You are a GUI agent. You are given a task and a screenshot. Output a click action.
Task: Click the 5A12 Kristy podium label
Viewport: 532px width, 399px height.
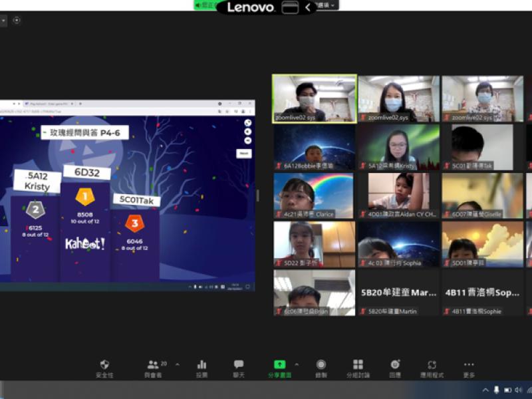37,181
